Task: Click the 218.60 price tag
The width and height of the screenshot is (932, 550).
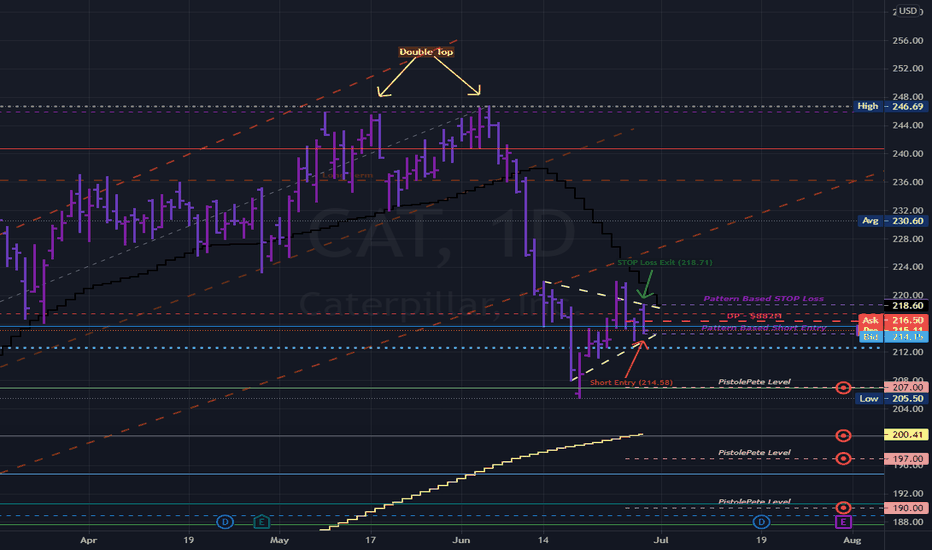Action: [x=906, y=306]
